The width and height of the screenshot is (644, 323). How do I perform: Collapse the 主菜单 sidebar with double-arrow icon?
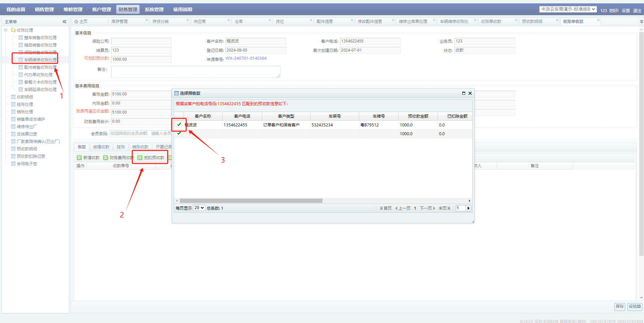tap(64, 22)
